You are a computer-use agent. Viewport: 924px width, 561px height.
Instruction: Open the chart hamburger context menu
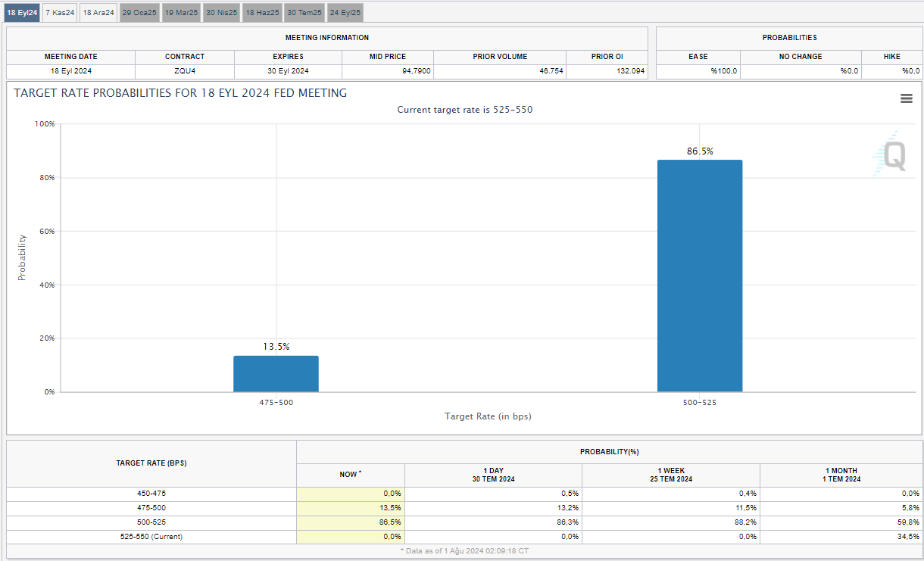(906, 98)
